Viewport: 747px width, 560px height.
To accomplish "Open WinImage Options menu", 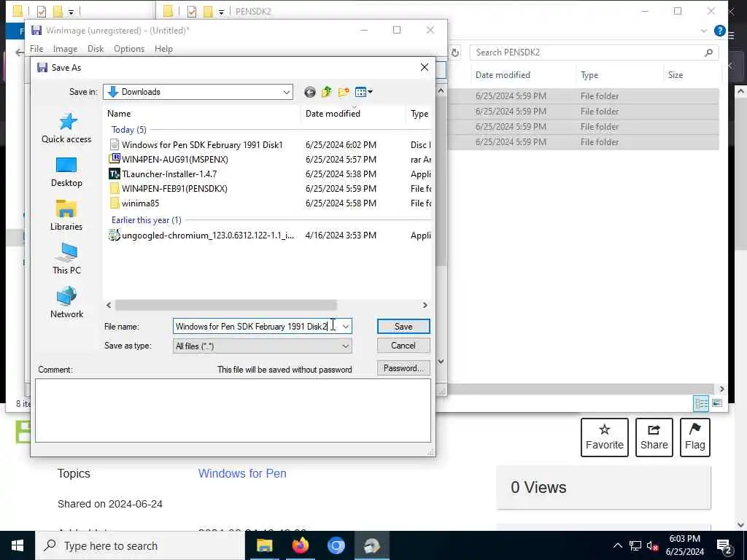I will pyautogui.click(x=129, y=49).
